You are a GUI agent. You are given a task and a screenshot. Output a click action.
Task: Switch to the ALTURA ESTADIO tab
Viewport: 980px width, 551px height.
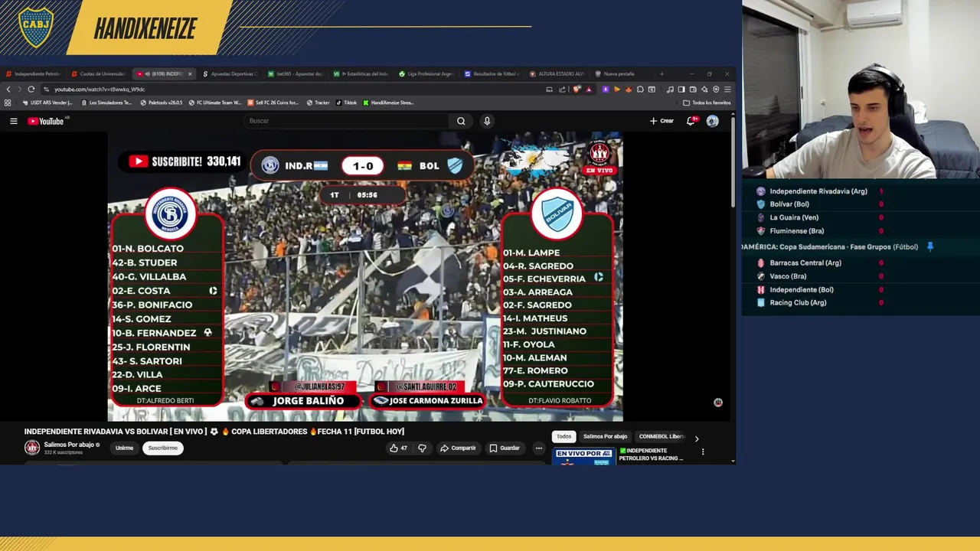(x=558, y=74)
